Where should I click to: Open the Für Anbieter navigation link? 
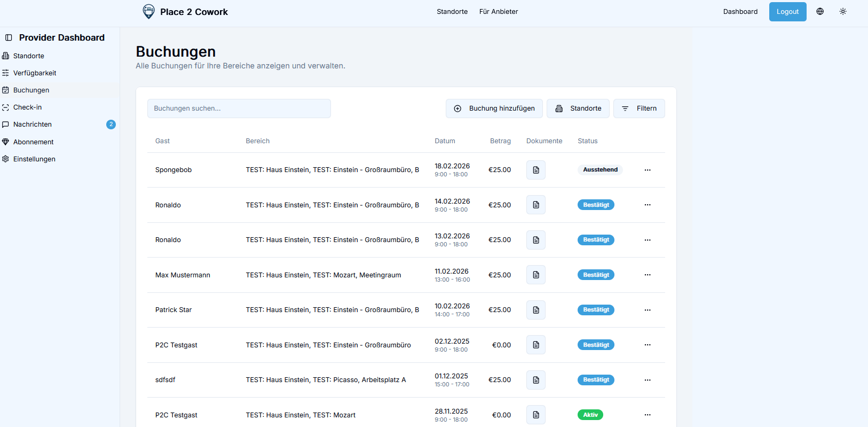click(498, 12)
